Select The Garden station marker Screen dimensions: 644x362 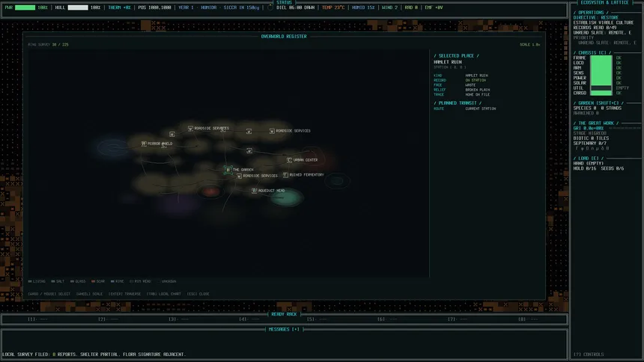click(x=228, y=170)
